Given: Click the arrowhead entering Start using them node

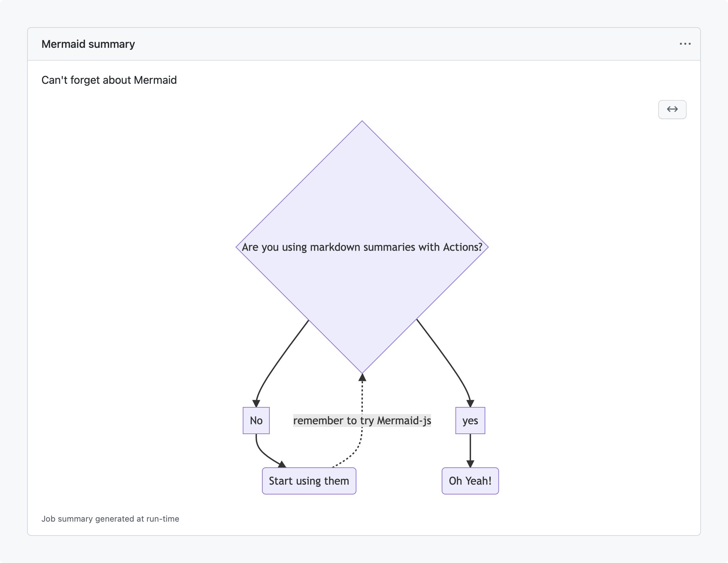Looking at the screenshot, I should coord(282,464).
